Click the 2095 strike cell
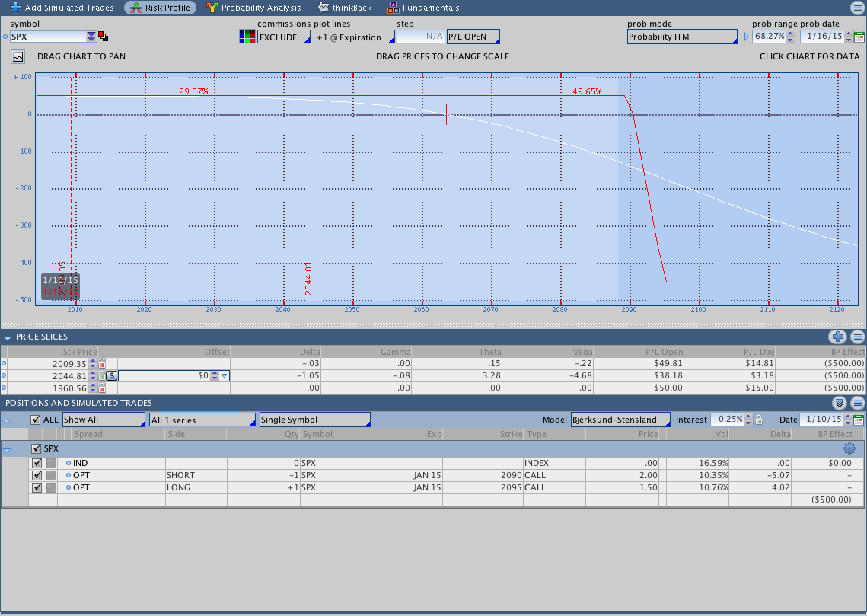The image size is (867, 616). [x=483, y=487]
